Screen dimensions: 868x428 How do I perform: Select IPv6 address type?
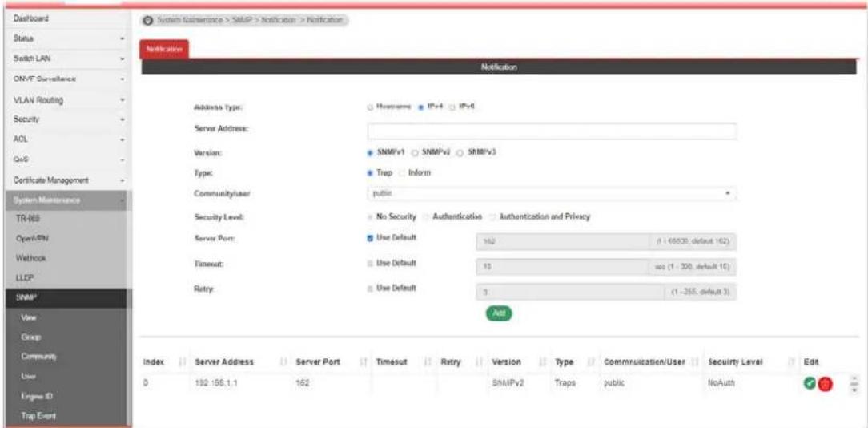click(x=451, y=107)
